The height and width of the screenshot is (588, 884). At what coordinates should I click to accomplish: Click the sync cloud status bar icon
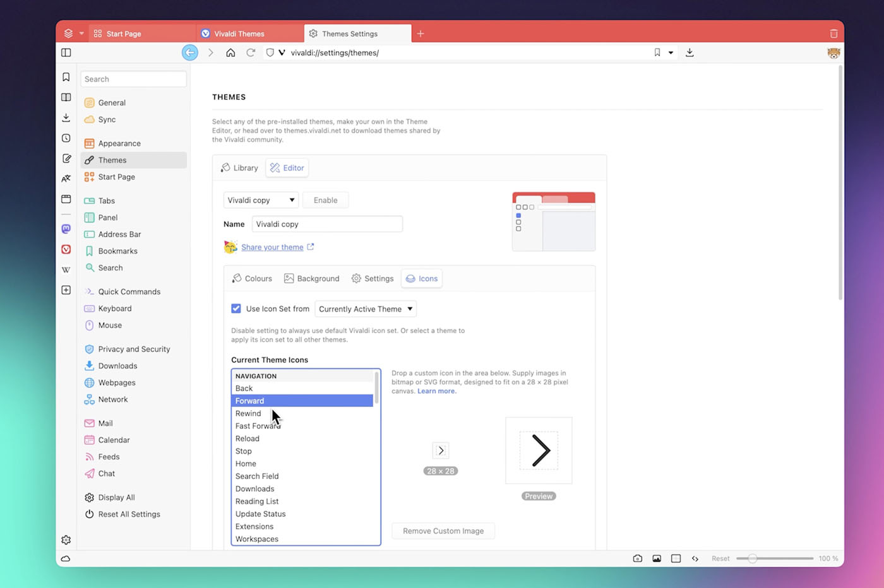click(x=66, y=559)
